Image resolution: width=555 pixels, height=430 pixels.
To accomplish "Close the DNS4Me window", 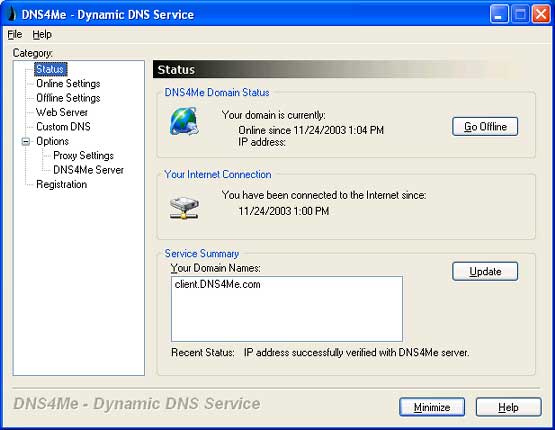I will pyautogui.click(x=542, y=15).
